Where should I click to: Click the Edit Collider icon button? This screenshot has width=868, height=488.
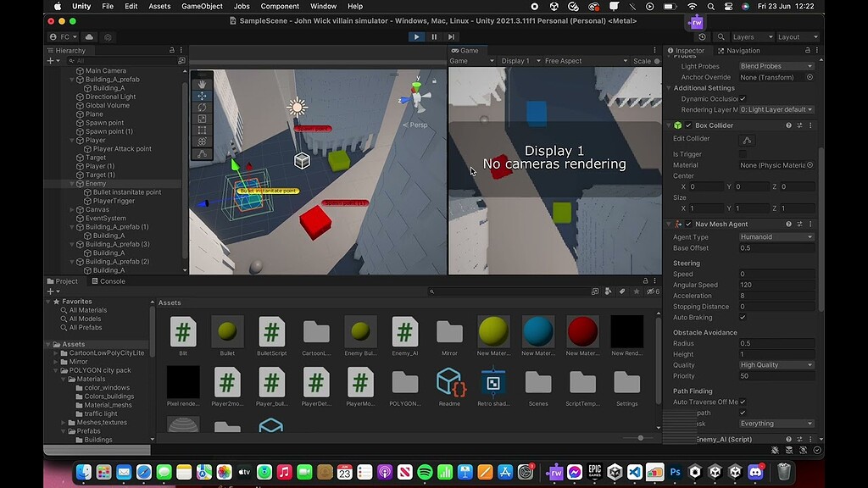[x=747, y=140]
